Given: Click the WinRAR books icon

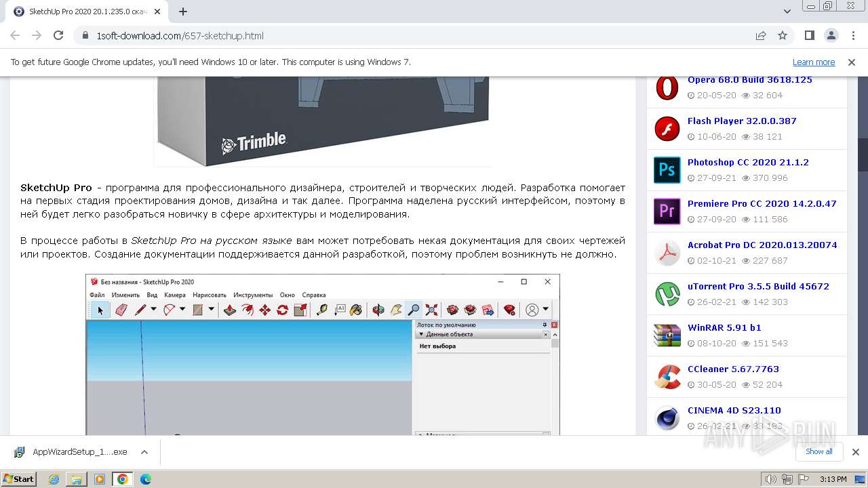Looking at the screenshot, I should pyautogui.click(x=667, y=335).
